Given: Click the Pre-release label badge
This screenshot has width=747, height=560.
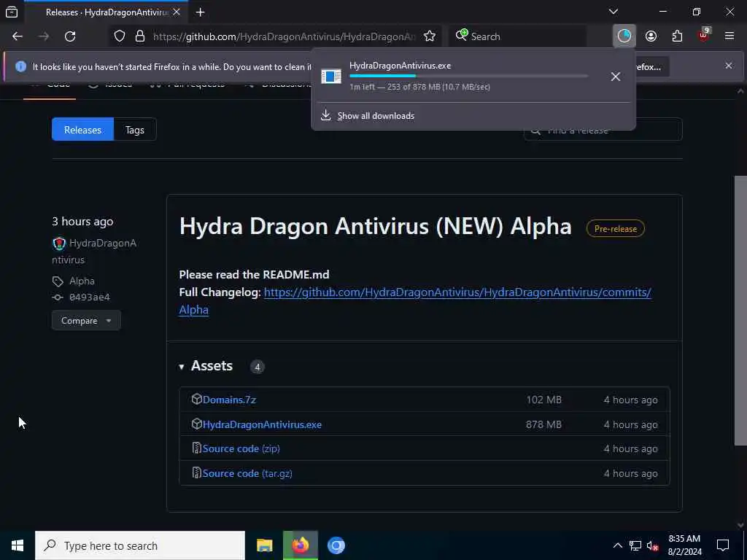Looking at the screenshot, I should 616,228.
